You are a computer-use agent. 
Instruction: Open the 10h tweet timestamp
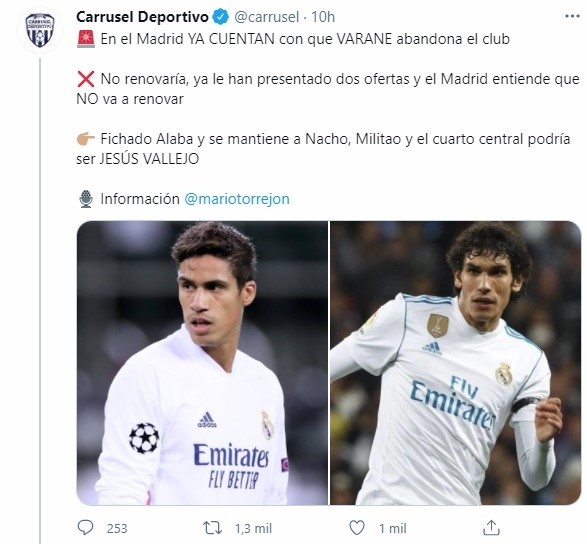[323, 17]
